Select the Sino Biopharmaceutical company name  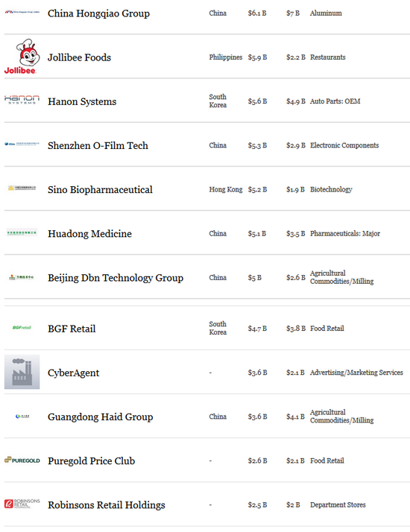[x=100, y=190]
